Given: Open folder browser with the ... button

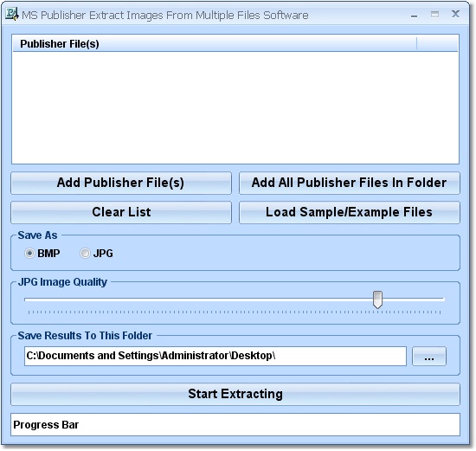Looking at the screenshot, I should (x=429, y=356).
